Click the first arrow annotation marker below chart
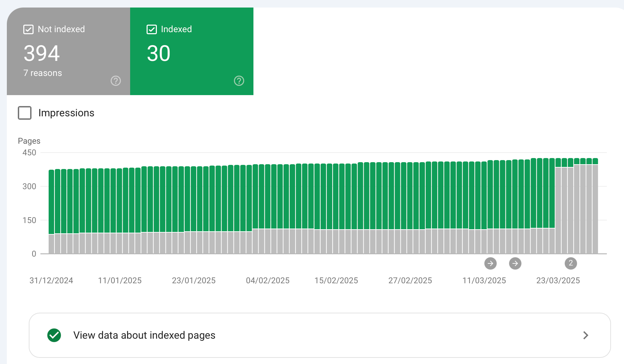This screenshot has width=624, height=364. (x=490, y=263)
